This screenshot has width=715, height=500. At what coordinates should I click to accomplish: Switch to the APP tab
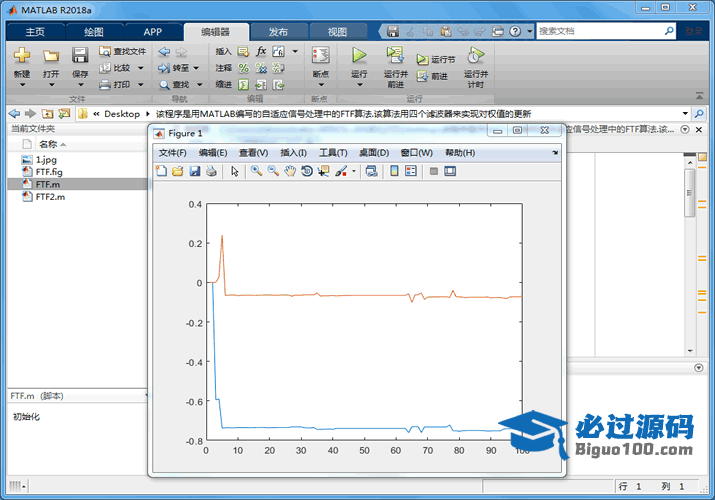click(x=153, y=32)
